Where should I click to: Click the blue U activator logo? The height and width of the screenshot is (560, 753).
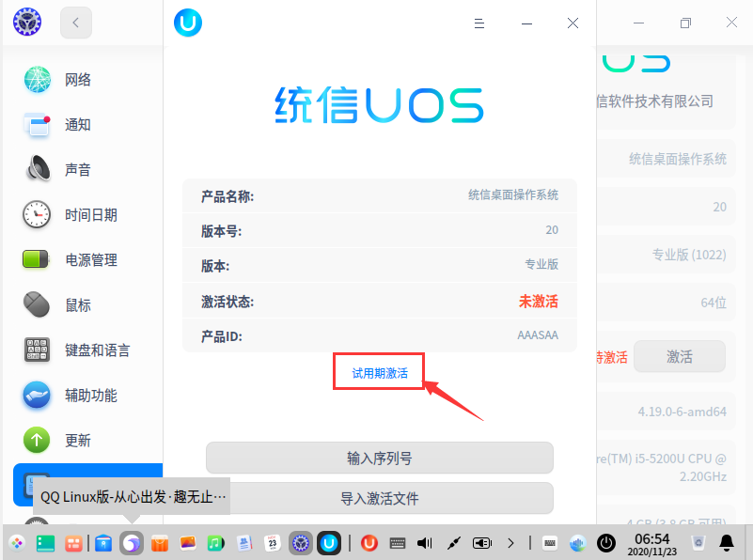(188, 23)
